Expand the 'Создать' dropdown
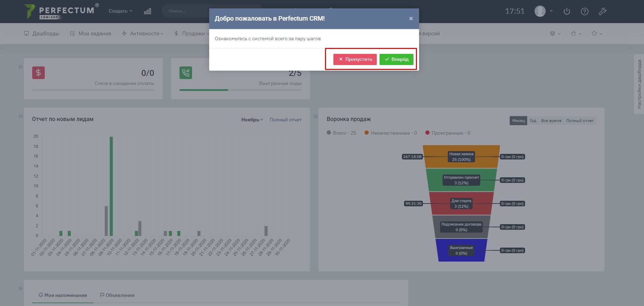 point(120,11)
